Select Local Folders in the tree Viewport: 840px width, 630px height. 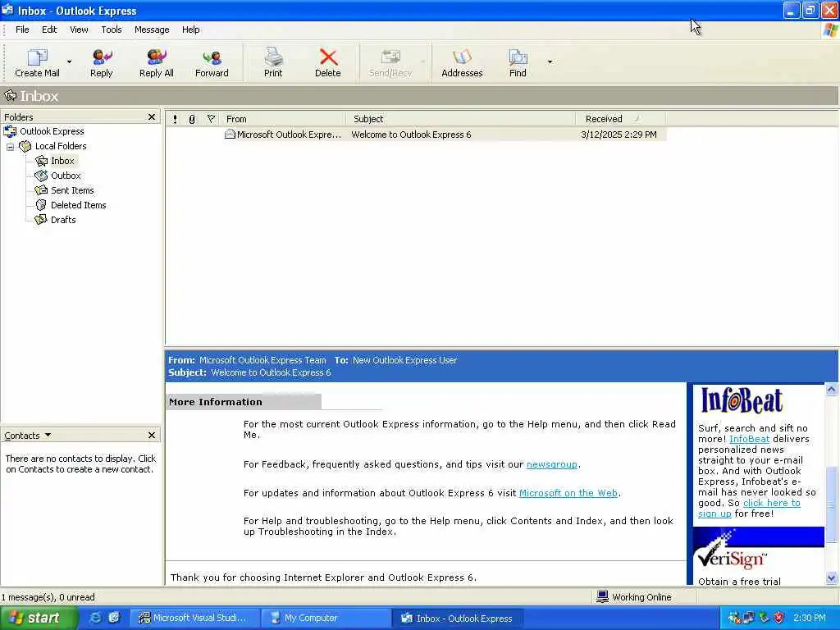[x=60, y=146]
